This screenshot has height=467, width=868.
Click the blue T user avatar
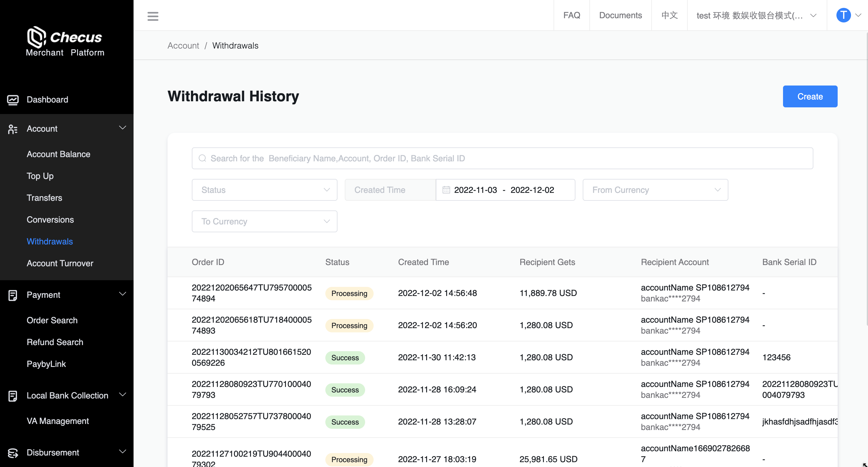point(843,15)
